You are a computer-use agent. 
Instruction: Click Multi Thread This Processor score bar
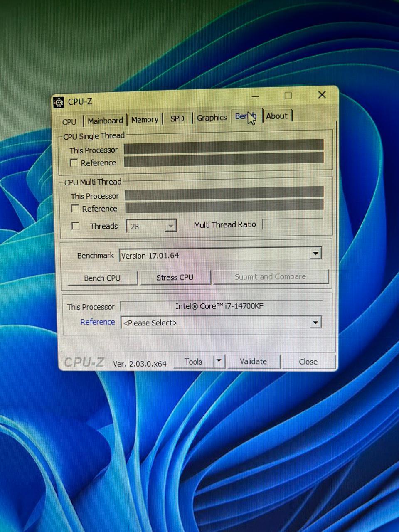click(x=224, y=192)
